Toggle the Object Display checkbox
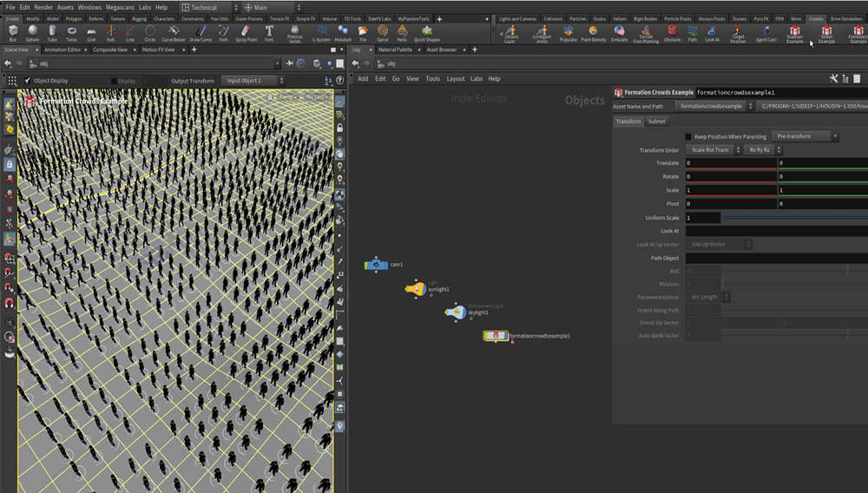Screen dimensions: 868x493 click(26, 81)
